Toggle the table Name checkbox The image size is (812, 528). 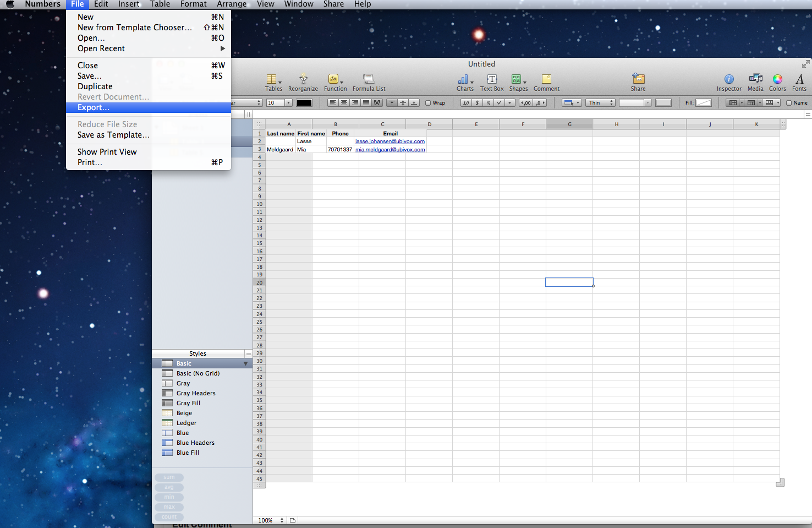pyautogui.click(x=789, y=103)
